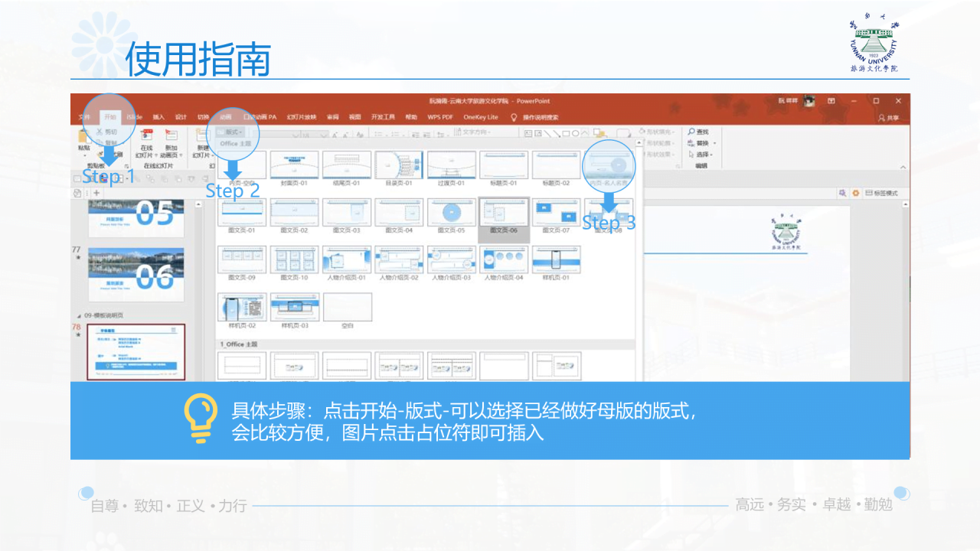The width and height of the screenshot is (980, 551).
Task: Open the 形状填充 dropdown
Action: pyautogui.click(x=658, y=132)
